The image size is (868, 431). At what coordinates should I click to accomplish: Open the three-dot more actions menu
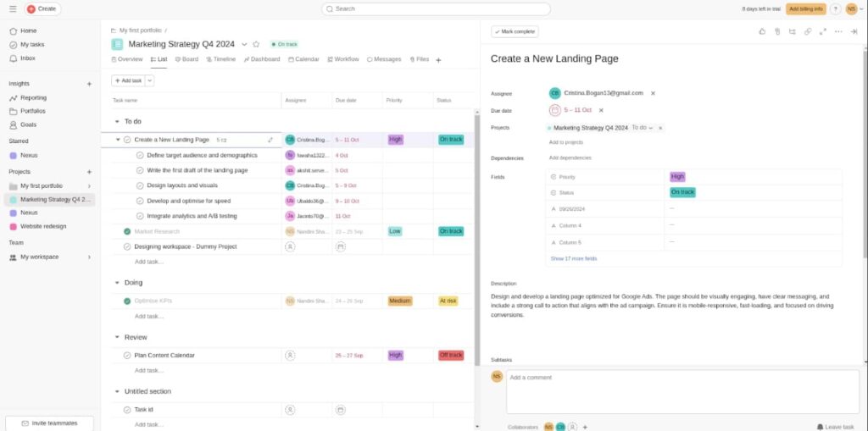click(x=838, y=31)
